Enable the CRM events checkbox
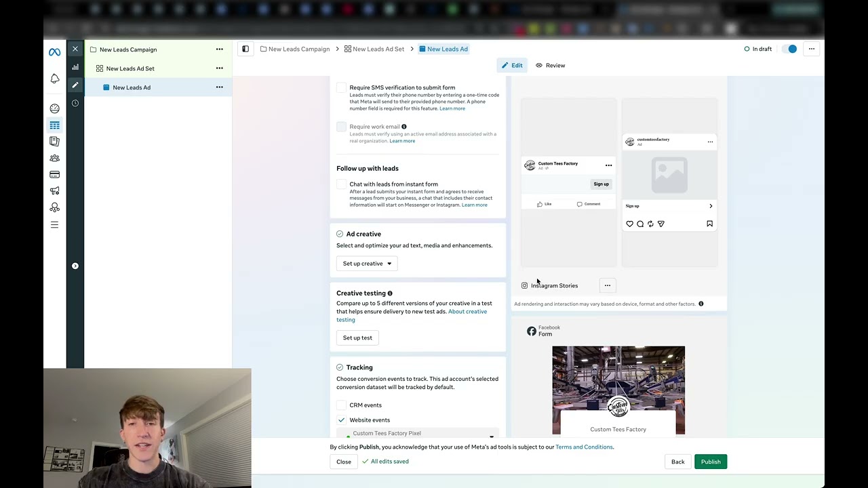This screenshot has height=488, width=868. point(342,405)
